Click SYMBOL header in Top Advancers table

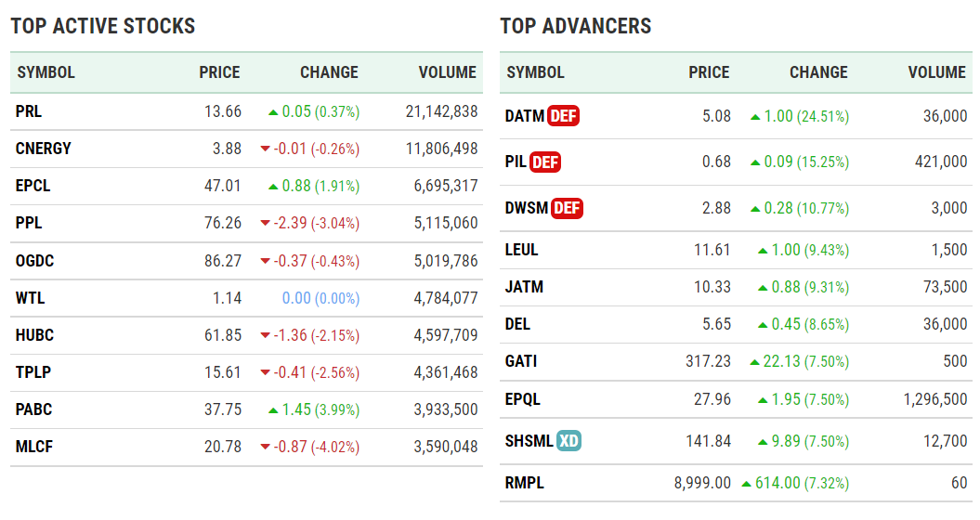click(x=535, y=72)
